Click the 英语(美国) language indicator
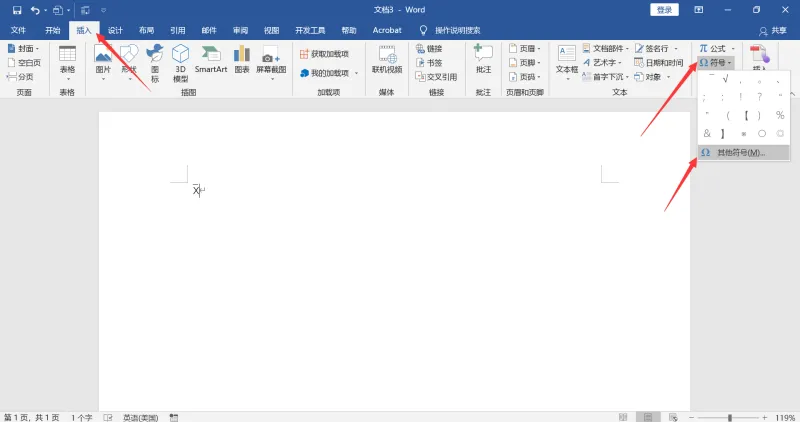The height and width of the screenshot is (422, 800). click(x=140, y=417)
